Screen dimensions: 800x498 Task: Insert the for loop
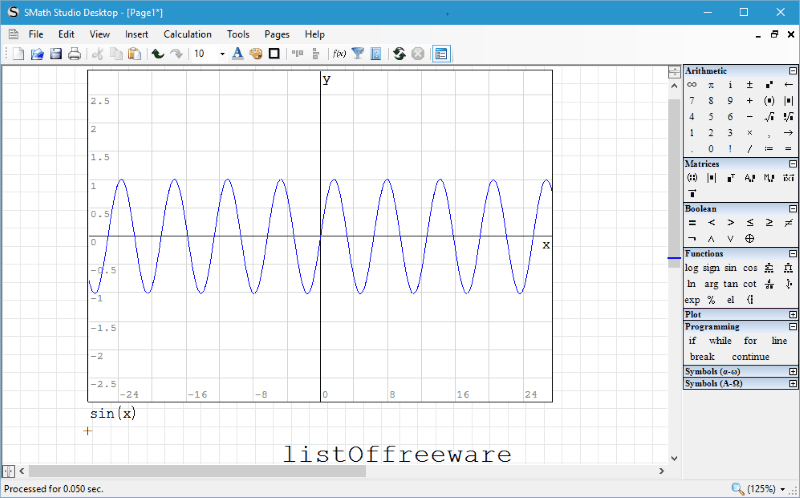click(x=750, y=341)
